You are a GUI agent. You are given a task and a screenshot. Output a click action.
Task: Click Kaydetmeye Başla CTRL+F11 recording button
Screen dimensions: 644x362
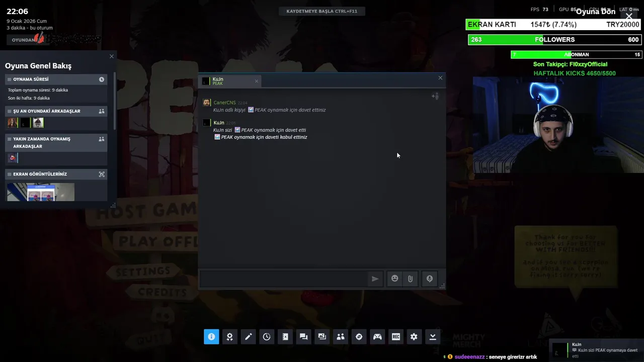click(322, 11)
